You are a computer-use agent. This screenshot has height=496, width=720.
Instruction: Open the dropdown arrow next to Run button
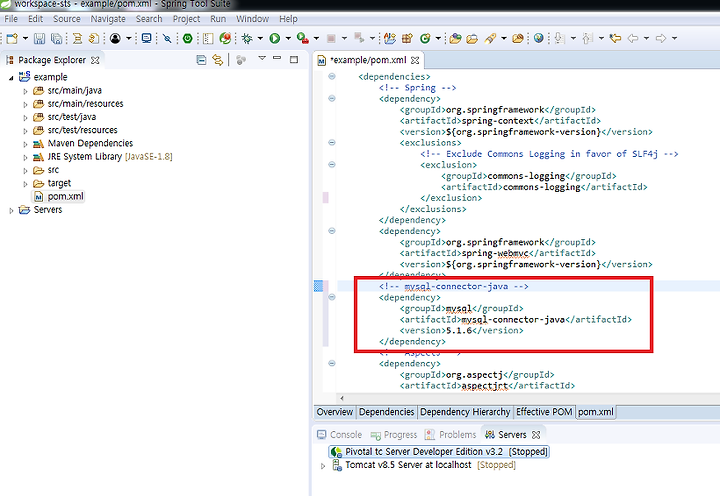[288, 39]
